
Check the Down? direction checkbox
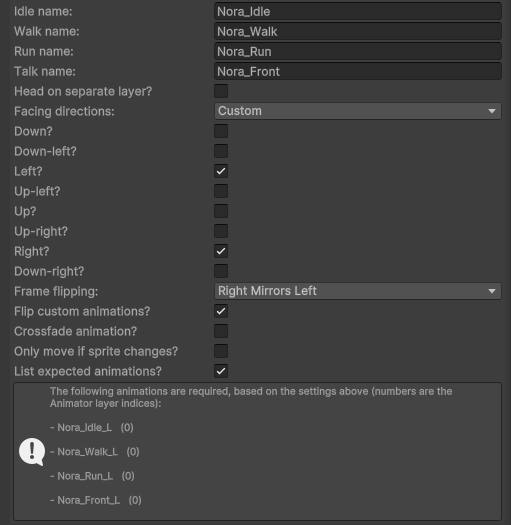(221, 131)
